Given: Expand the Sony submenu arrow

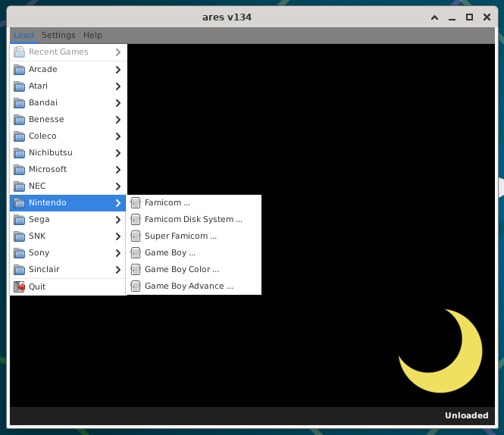Looking at the screenshot, I should [118, 253].
